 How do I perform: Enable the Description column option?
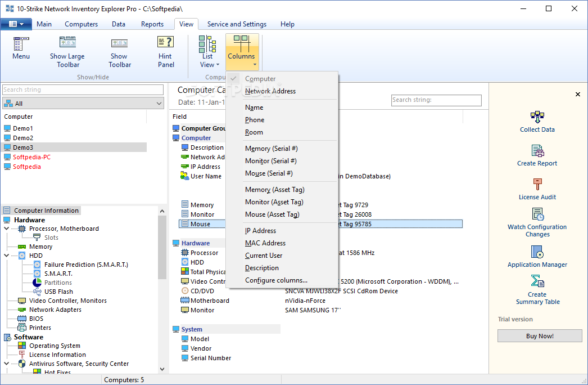click(282, 268)
